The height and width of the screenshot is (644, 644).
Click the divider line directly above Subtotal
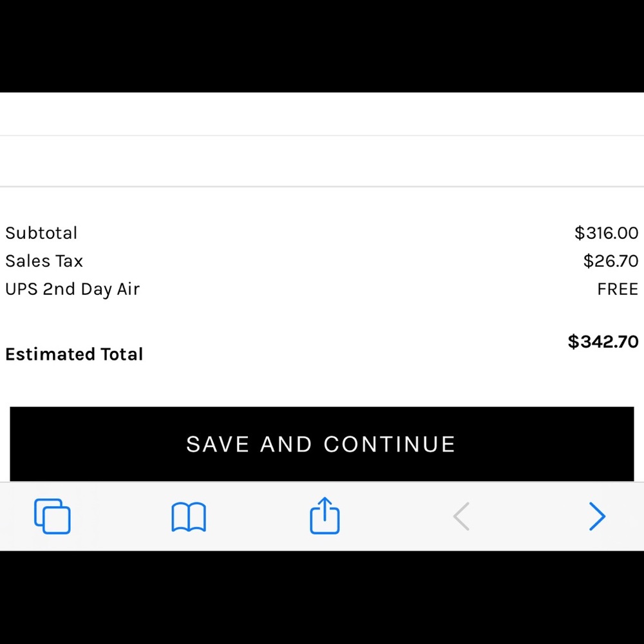coord(322,187)
